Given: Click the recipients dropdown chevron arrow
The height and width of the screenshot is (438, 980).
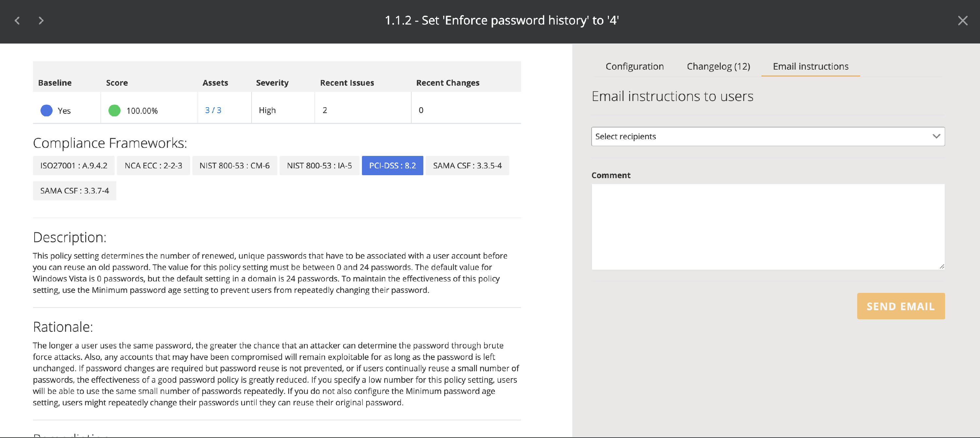Looking at the screenshot, I should [936, 136].
